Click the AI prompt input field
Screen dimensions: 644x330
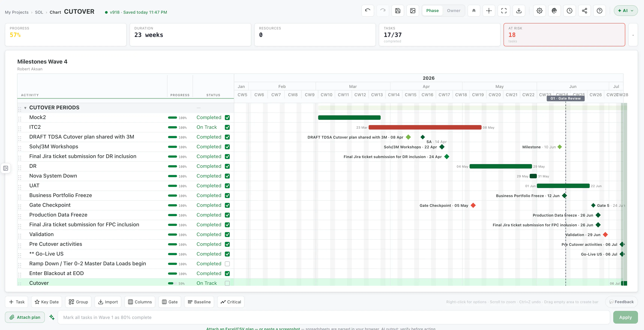pyautogui.click(x=333, y=317)
